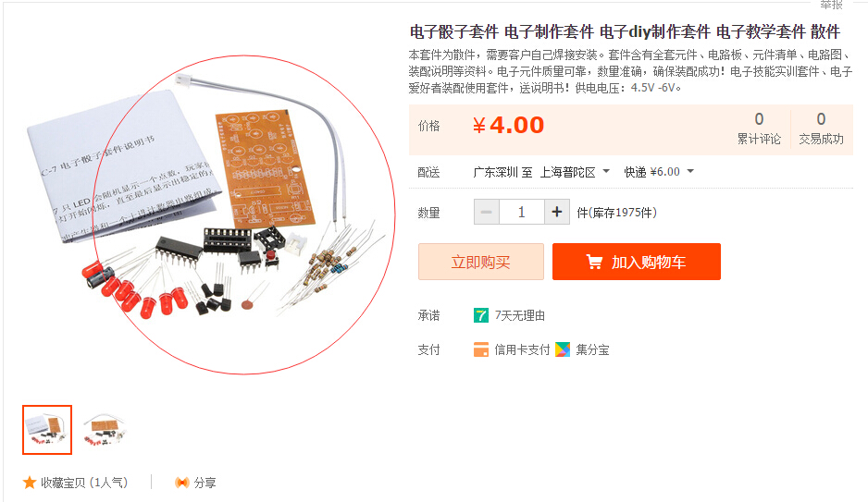The height and width of the screenshot is (502, 868).
Task: Click the favorite star icon
Action: 30,483
